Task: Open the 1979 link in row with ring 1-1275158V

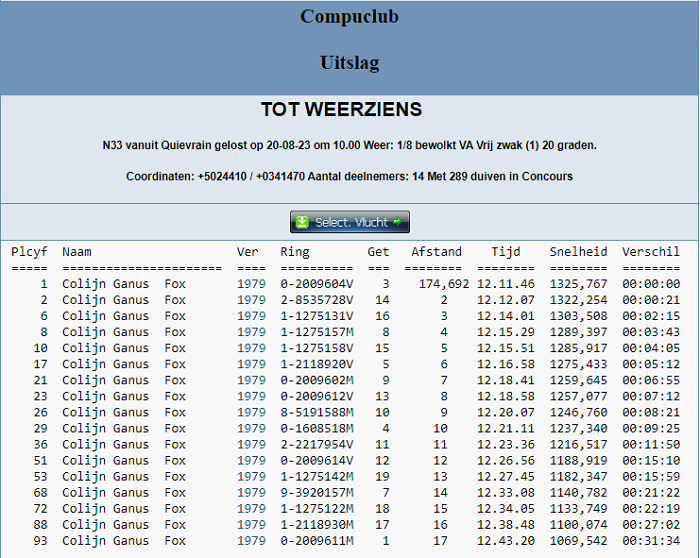Action: pyautogui.click(x=251, y=348)
